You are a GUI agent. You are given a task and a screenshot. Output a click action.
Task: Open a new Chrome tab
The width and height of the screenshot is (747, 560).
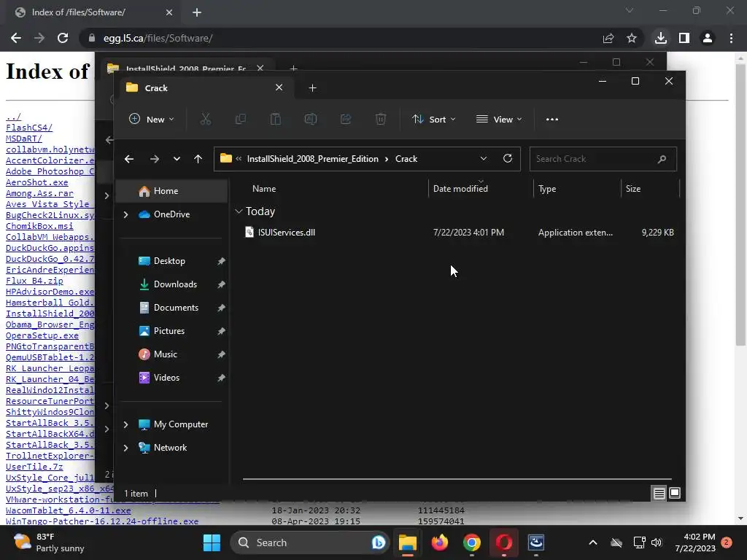(x=197, y=12)
